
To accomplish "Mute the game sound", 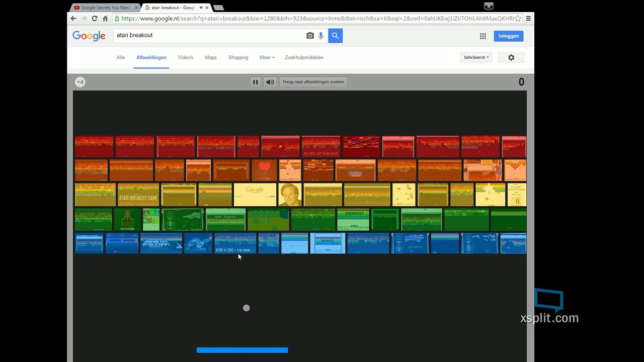I will pyautogui.click(x=270, y=82).
